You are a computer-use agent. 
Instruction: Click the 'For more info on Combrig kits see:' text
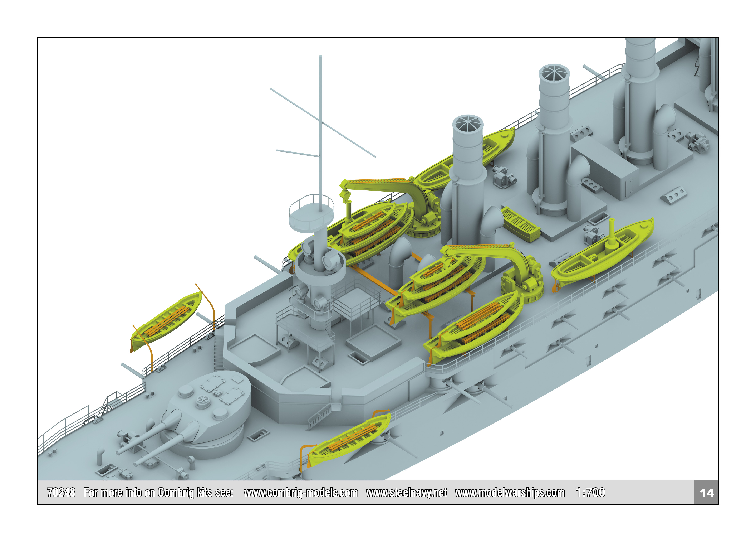[158, 493]
